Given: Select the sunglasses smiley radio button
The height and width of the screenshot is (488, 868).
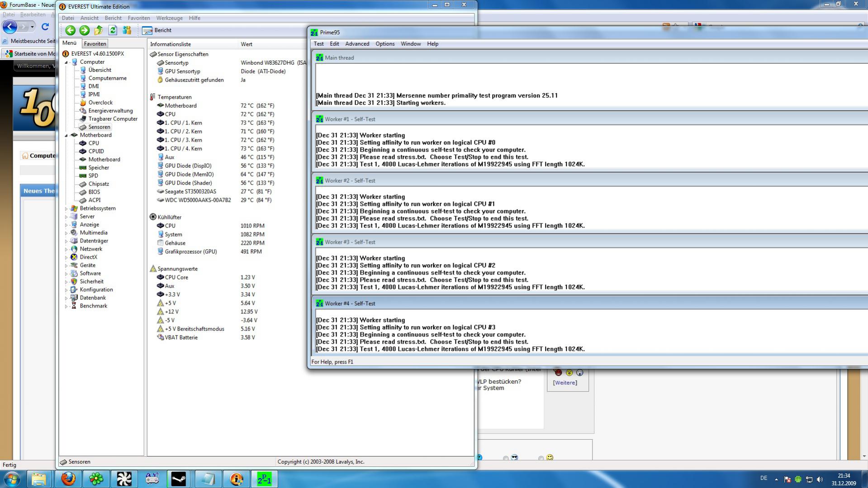Looking at the screenshot, I should (506, 458).
